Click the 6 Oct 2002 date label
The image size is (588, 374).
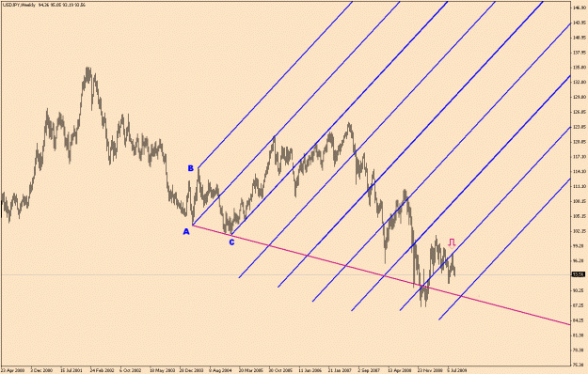click(x=131, y=370)
